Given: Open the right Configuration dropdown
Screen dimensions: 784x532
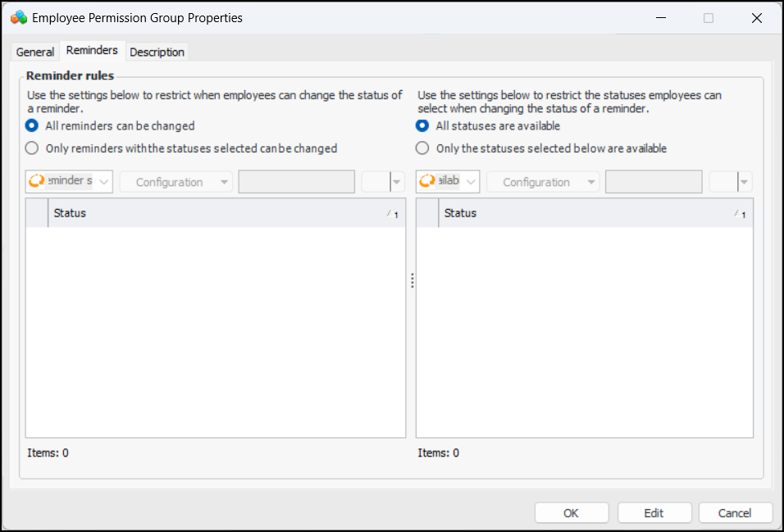Looking at the screenshot, I should [x=543, y=182].
